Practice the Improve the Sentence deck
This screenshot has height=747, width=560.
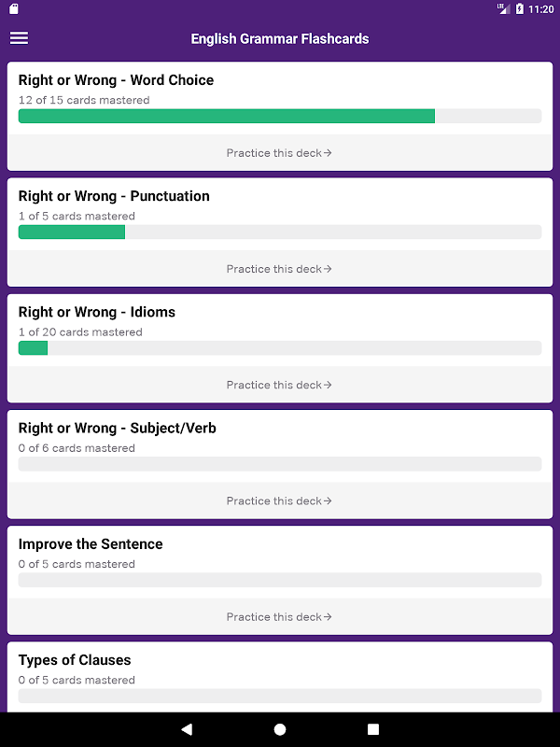[x=279, y=616]
